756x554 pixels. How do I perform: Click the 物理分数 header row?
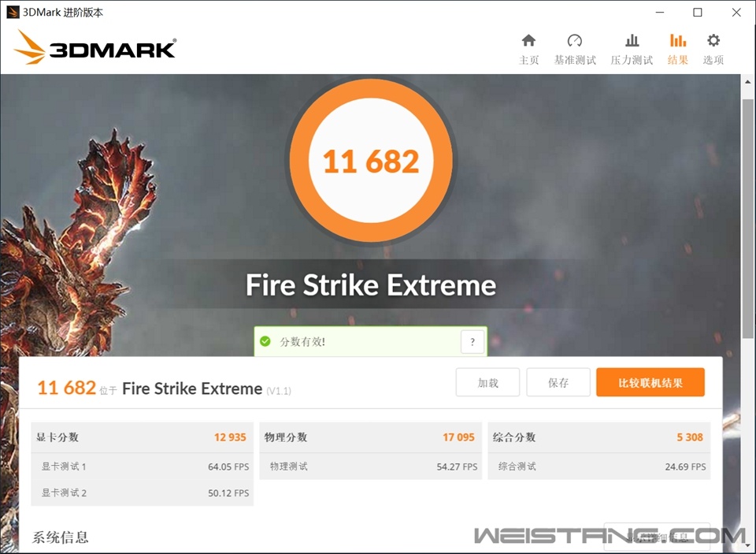click(x=370, y=437)
